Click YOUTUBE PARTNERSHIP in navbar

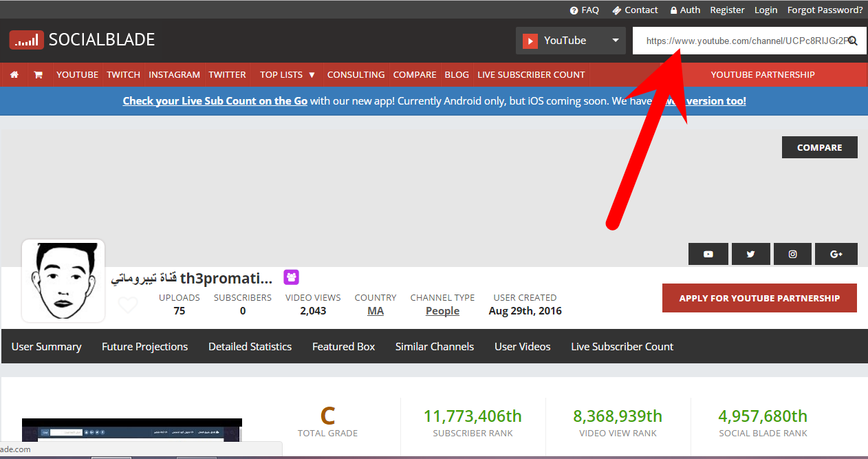(763, 74)
